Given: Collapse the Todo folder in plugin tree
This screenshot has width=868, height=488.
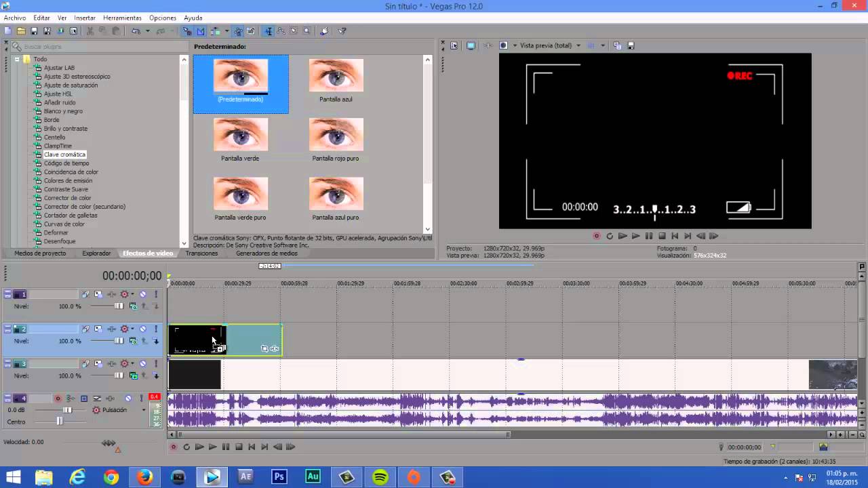Looking at the screenshot, I should [18, 59].
